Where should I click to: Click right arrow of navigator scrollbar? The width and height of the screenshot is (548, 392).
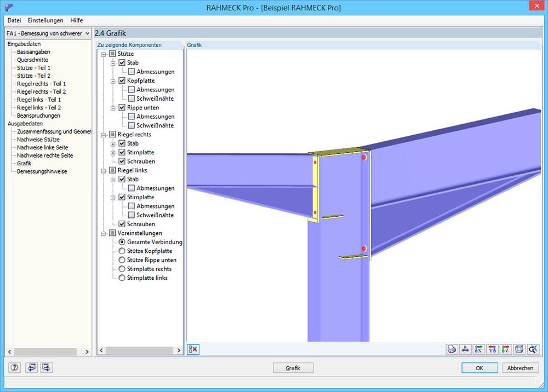pos(87,351)
